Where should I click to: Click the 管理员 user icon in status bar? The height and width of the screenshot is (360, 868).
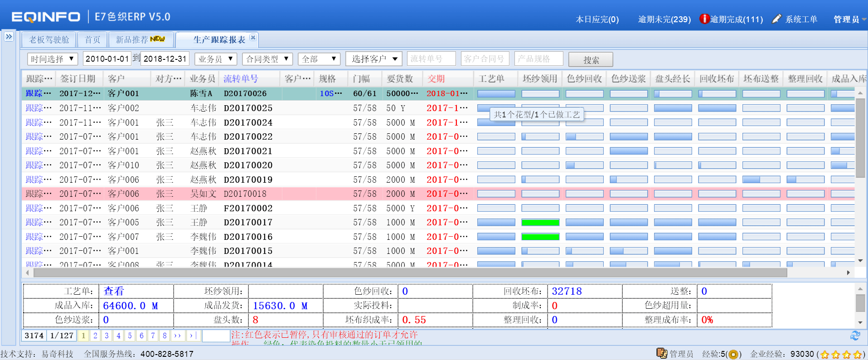tap(662, 353)
